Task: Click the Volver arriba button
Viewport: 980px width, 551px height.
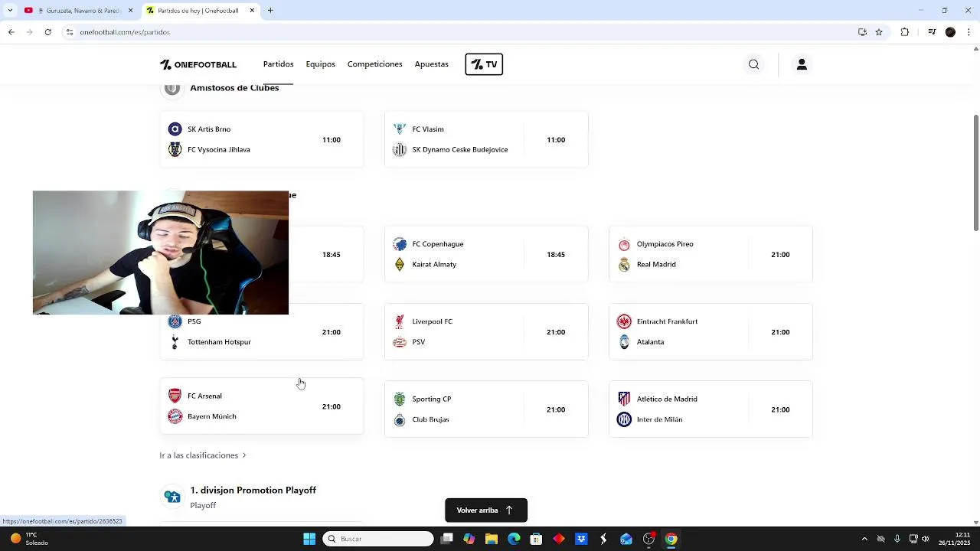Action: (486, 510)
